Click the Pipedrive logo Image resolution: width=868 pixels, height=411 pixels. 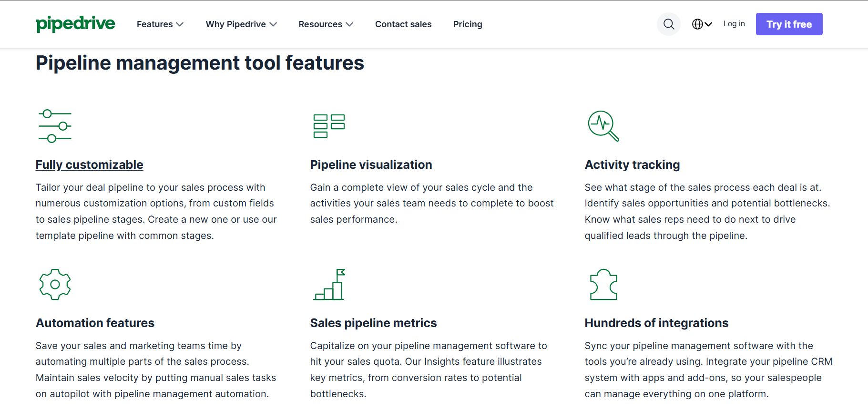point(75,24)
